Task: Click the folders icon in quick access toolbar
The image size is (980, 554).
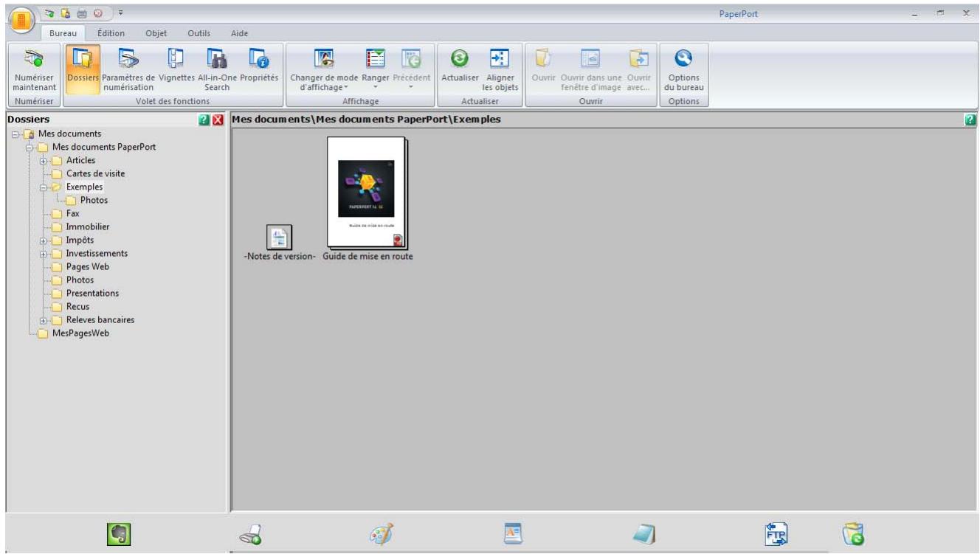Action: [64, 13]
